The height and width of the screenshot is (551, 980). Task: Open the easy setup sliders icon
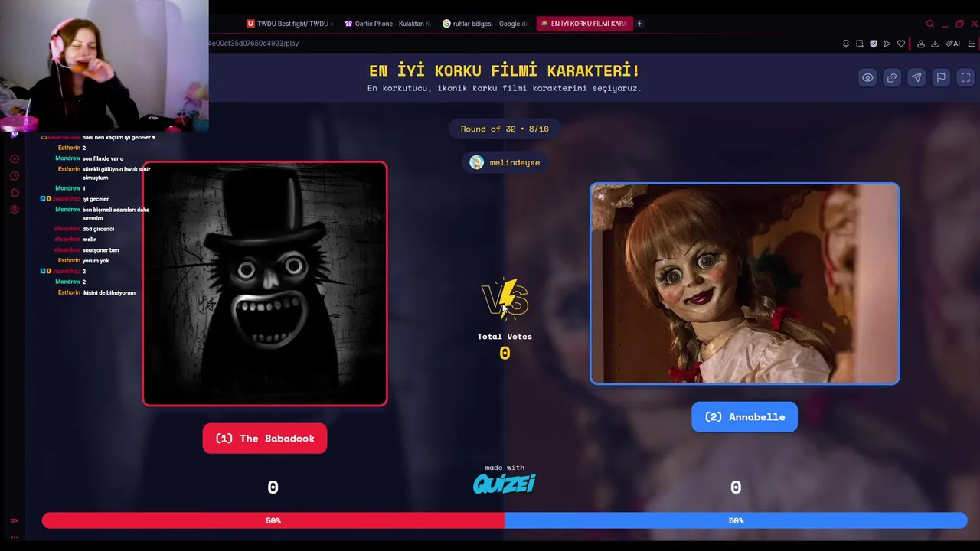point(972,44)
